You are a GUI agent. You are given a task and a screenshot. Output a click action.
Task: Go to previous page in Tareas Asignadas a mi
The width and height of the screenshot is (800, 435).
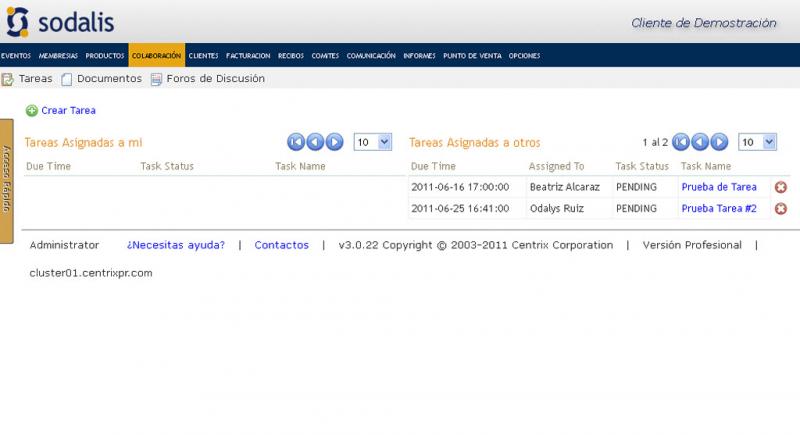[315, 142]
